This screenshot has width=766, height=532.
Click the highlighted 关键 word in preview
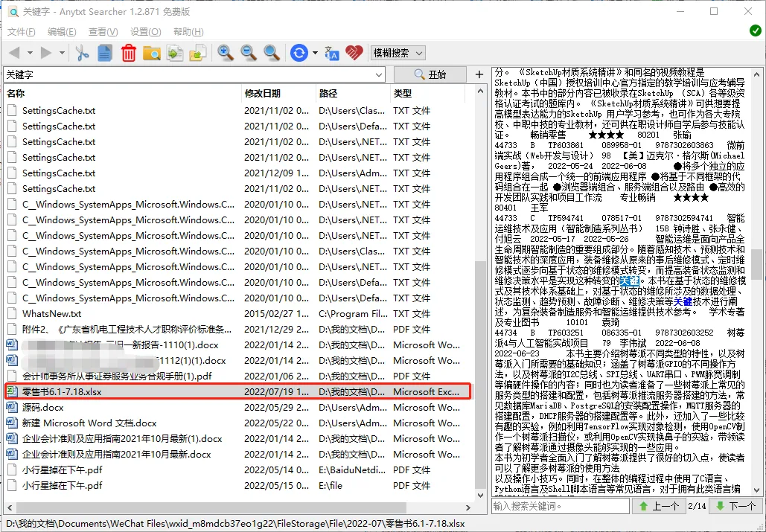629,281
